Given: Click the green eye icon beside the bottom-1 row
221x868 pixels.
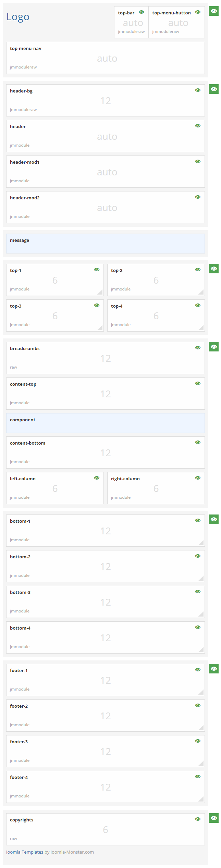Looking at the screenshot, I should click(x=213, y=519).
